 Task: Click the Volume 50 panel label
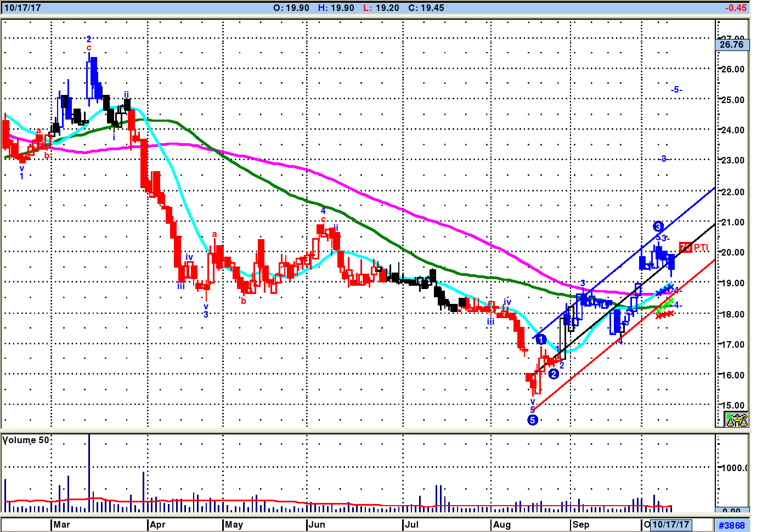point(26,440)
